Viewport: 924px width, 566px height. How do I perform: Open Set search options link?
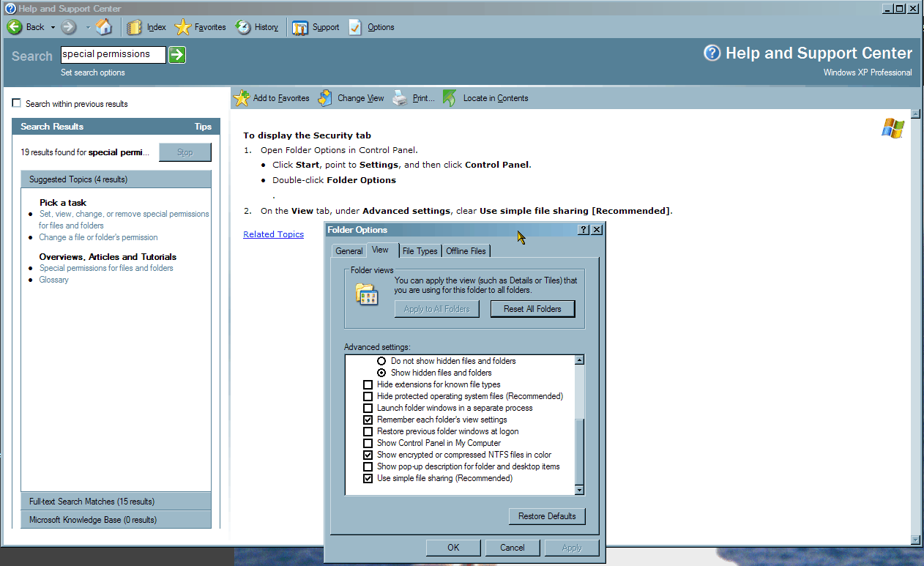[x=93, y=72]
